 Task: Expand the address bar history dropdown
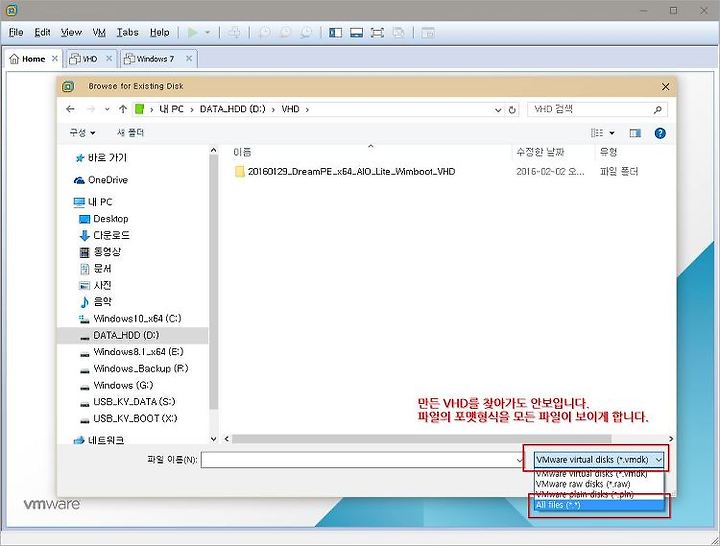click(498, 110)
